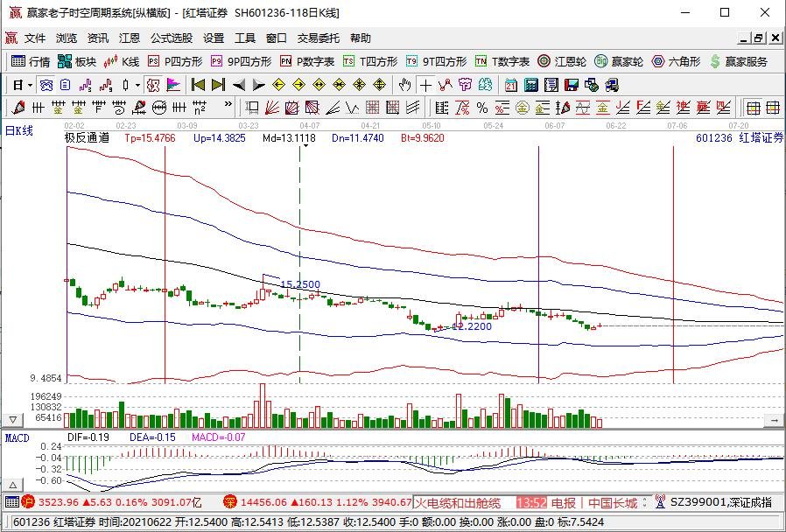The image size is (786, 532).
Task: Switch to the K线 chart view
Action: (x=121, y=61)
